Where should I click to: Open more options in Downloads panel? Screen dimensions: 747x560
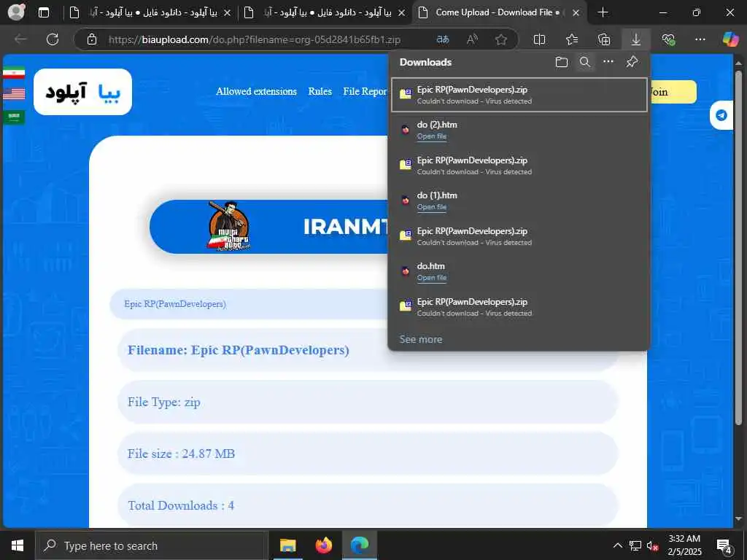[x=608, y=62]
